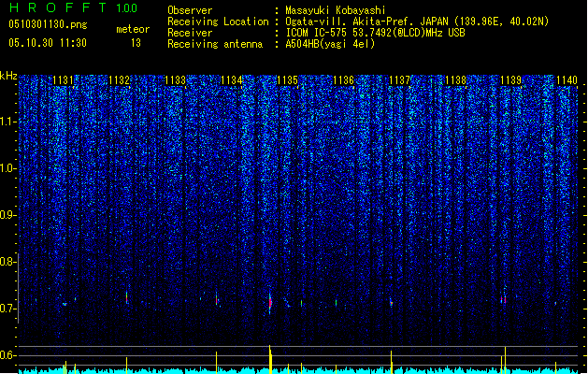This screenshot has width=588, height=374.
Task: Click the tallest yellow intensity spike near 1135
Action: (x=270, y=359)
